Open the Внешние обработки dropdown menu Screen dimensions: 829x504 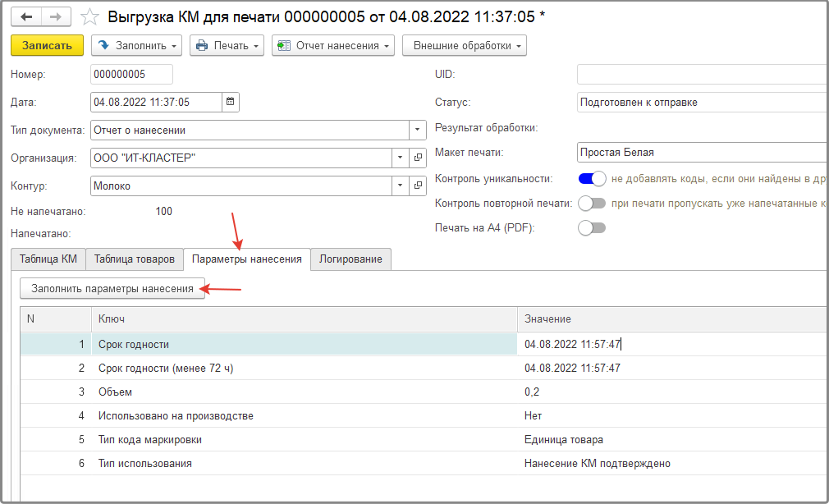465,45
